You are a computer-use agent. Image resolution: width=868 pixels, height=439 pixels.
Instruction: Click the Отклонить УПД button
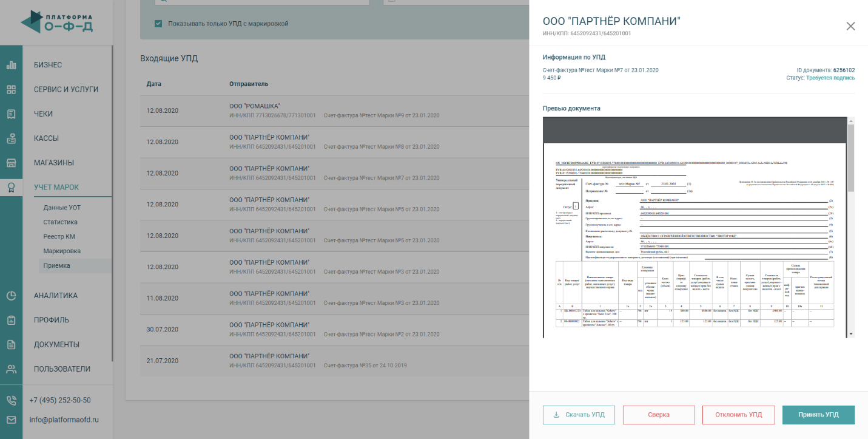pyautogui.click(x=738, y=415)
